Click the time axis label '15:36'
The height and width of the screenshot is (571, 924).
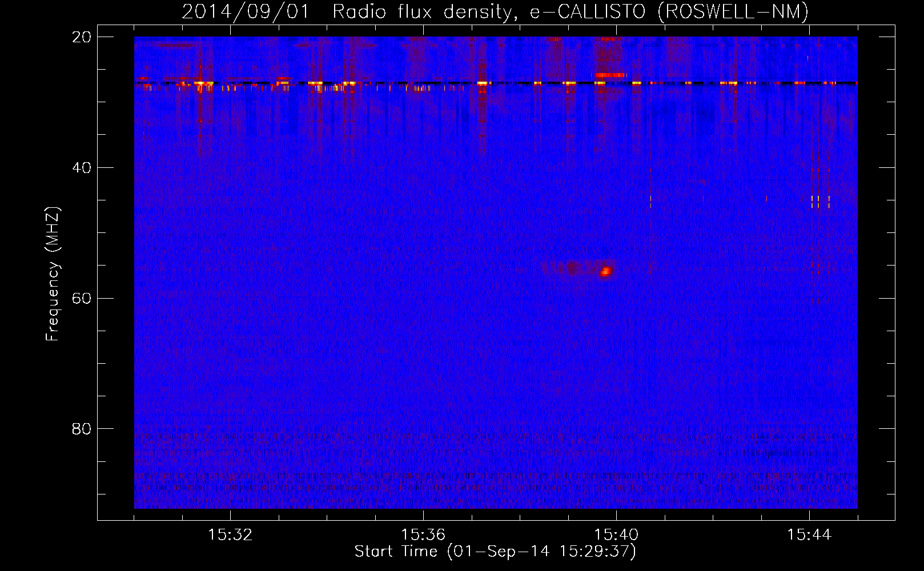pos(423,534)
